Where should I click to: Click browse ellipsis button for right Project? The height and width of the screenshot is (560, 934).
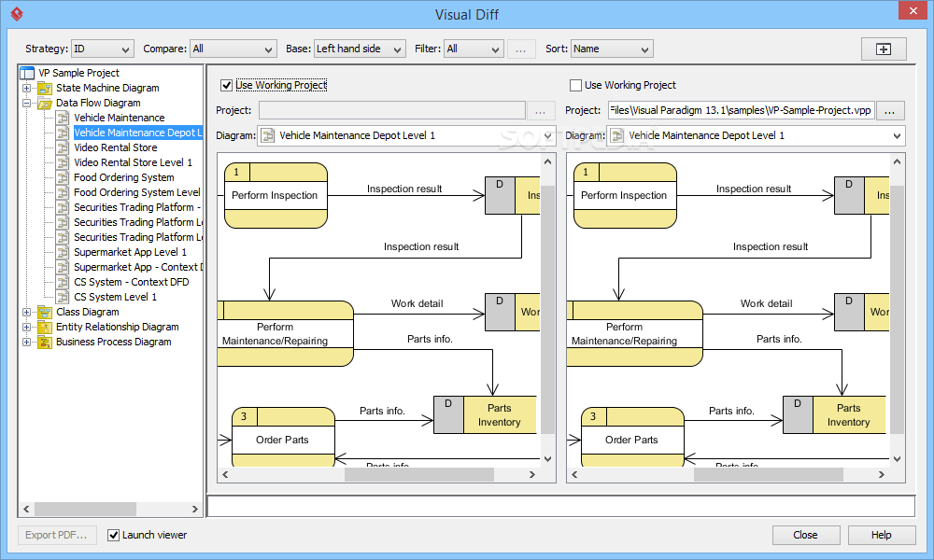click(x=889, y=111)
